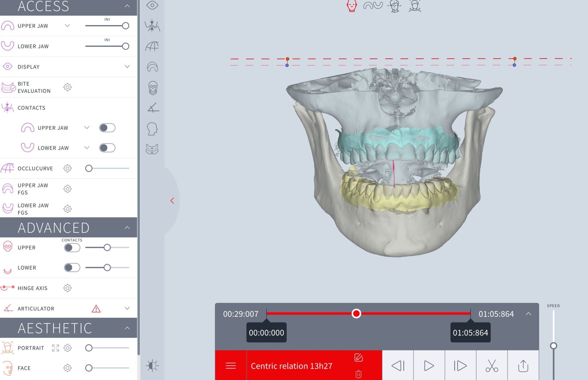Enable Upper Jaw contacts toggle
588x380 pixels.
pos(107,128)
